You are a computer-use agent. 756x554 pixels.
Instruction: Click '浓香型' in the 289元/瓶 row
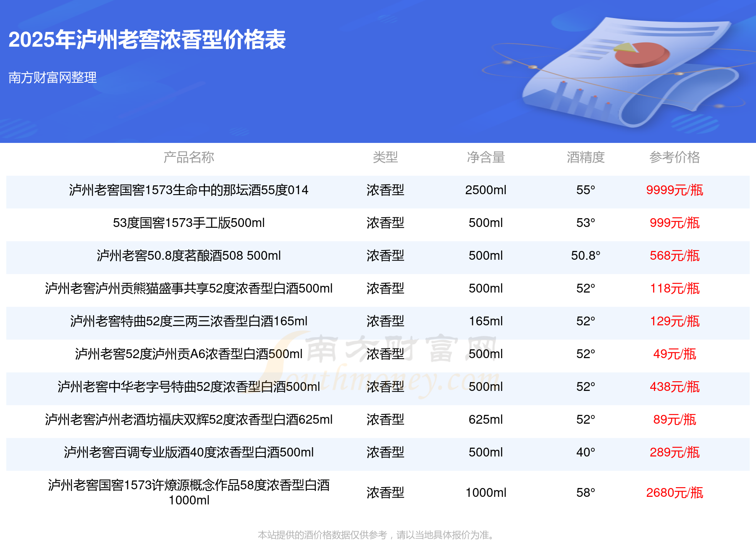point(386,452)
